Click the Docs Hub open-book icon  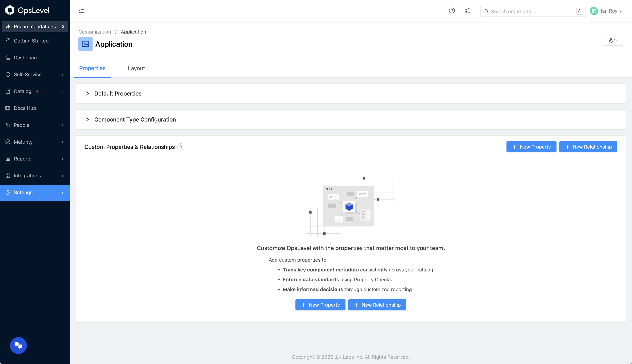[8, 108]
